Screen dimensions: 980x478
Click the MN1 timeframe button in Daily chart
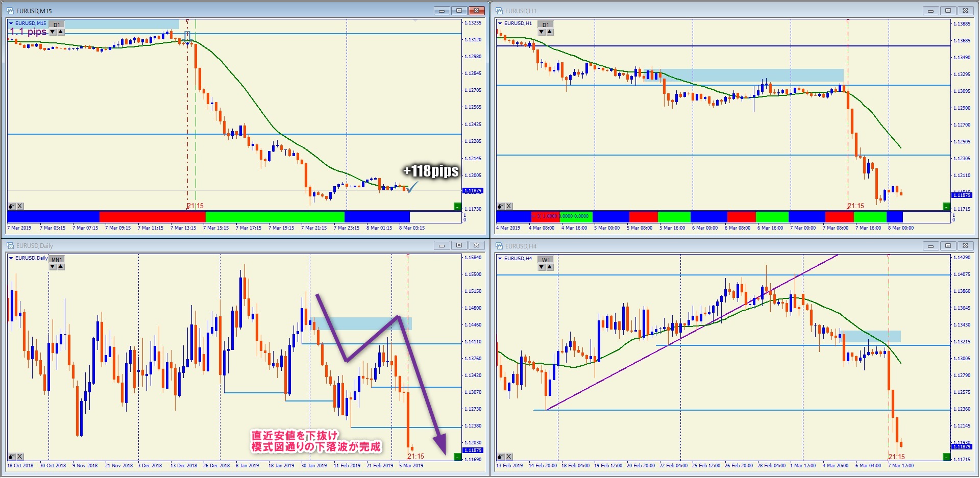57,259
